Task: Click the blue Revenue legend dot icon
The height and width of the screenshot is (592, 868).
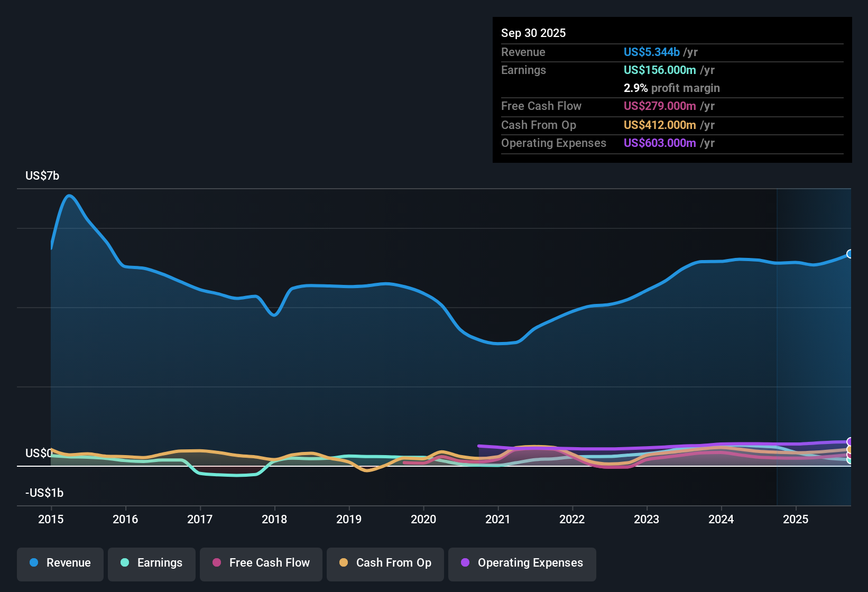Action: [x=34, y=563]
